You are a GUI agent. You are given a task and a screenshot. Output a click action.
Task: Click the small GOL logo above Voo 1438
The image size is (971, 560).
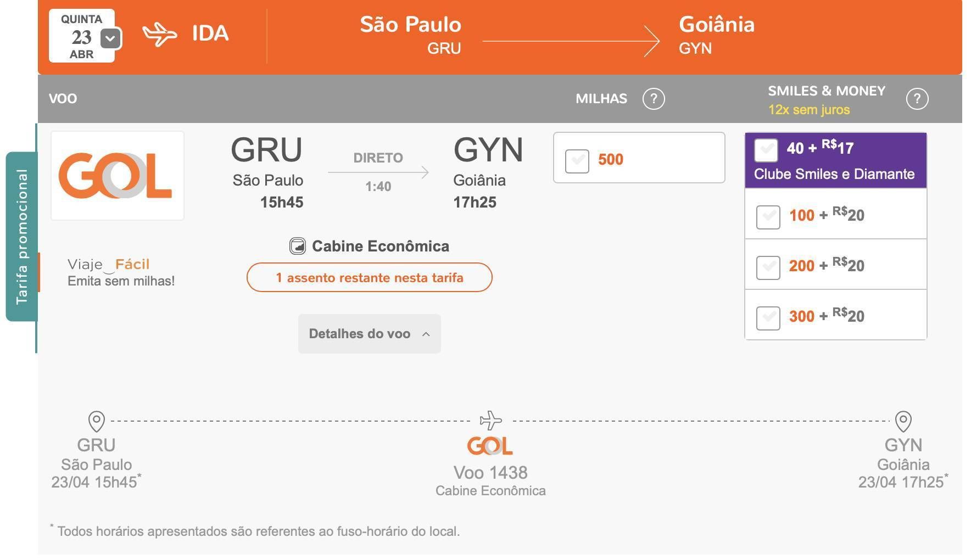coord(490,446)
